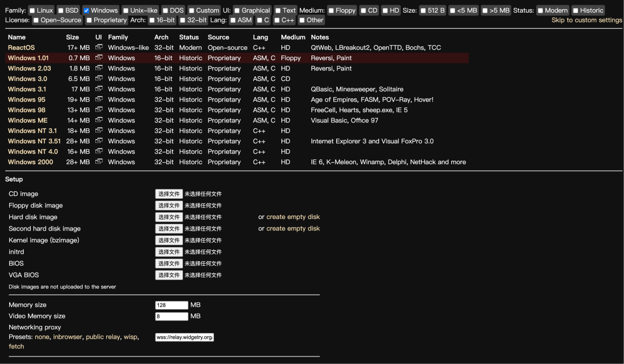Screen dimensions: 624x364
Task: Filter by Text UI checkbox
Action: [x=278, y=10]
